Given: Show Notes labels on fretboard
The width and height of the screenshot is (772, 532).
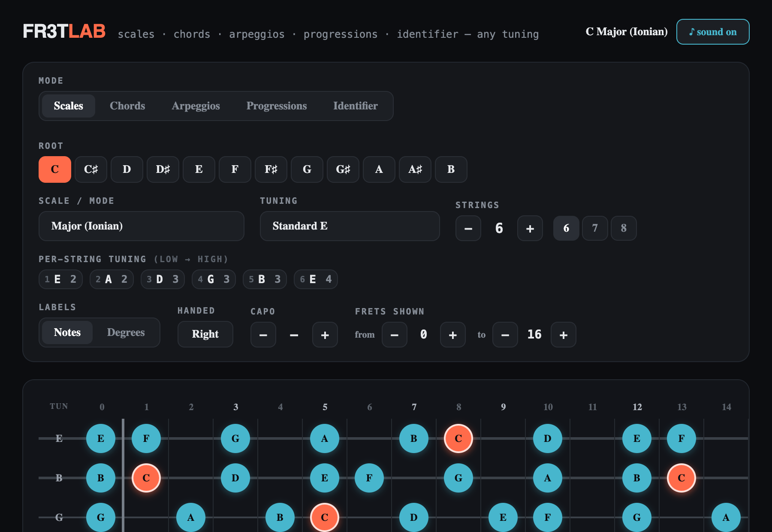Looking at the screenshot, I should (x=67, y=332).
